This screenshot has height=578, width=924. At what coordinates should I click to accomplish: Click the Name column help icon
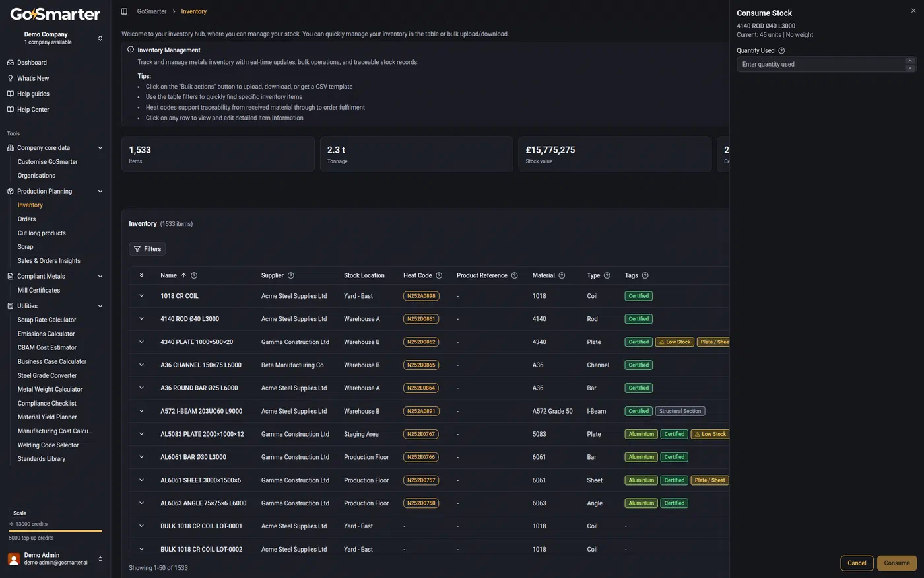click(x=194, y=275)
